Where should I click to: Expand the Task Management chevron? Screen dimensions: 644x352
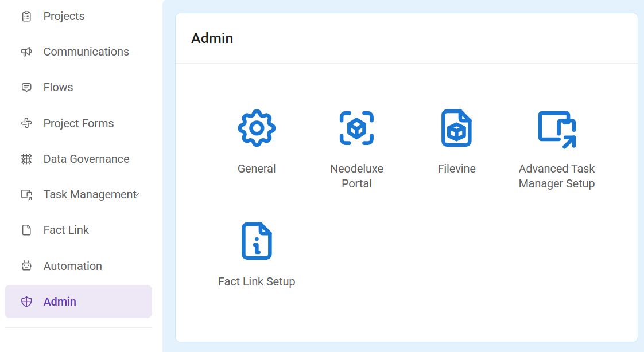(x=138, y=194)
